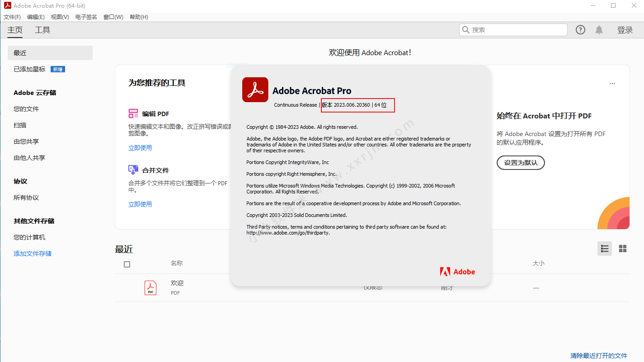Click the Combine Files tool icon
The image size is (644, 362).
(x=133, y=170)
